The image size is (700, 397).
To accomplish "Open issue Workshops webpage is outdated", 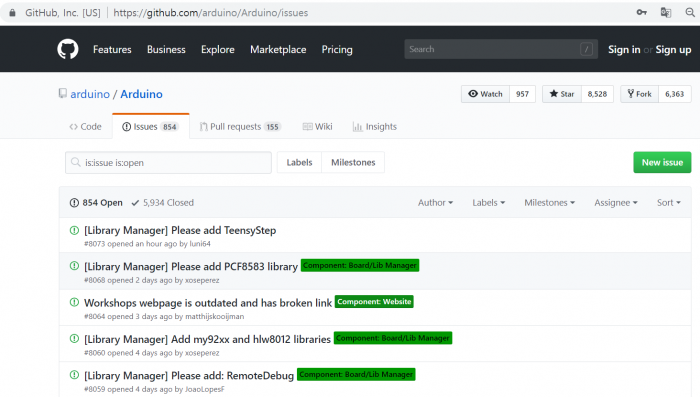I will click(208, 303).
